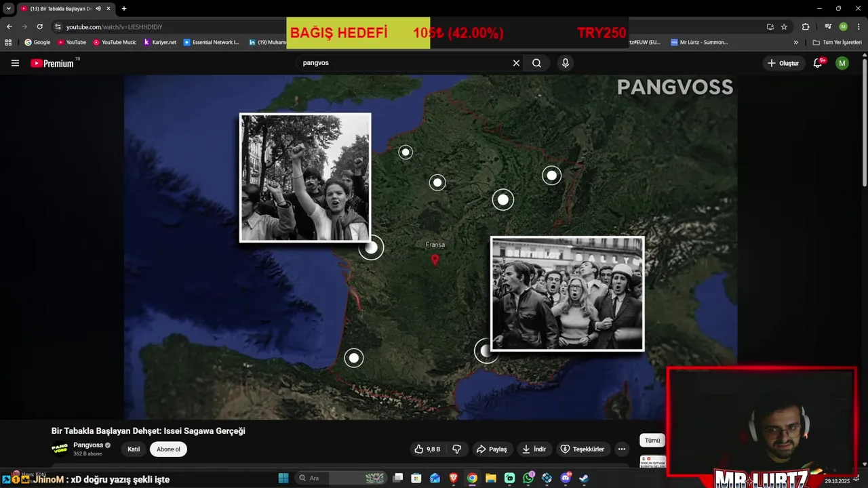
Task: Click install app icon in address bar
Action: (770, 26)
